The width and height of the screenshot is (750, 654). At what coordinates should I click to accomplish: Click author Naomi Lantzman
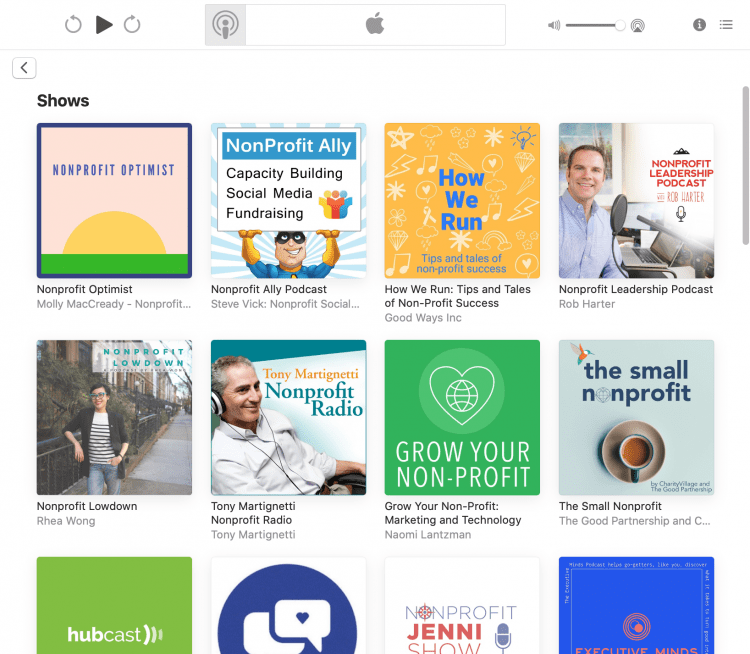tap(428, 534)
